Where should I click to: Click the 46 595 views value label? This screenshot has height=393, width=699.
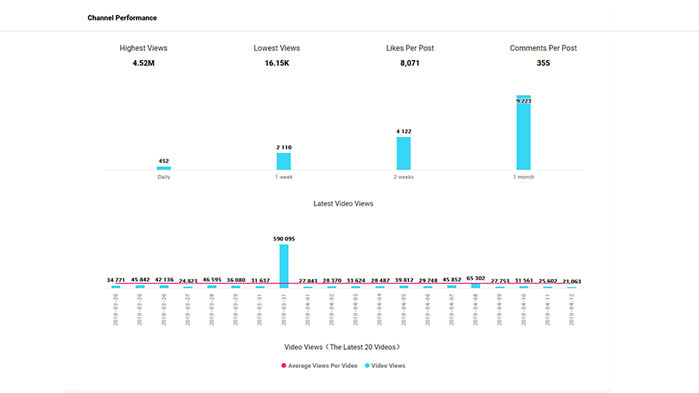click(212, 280)
